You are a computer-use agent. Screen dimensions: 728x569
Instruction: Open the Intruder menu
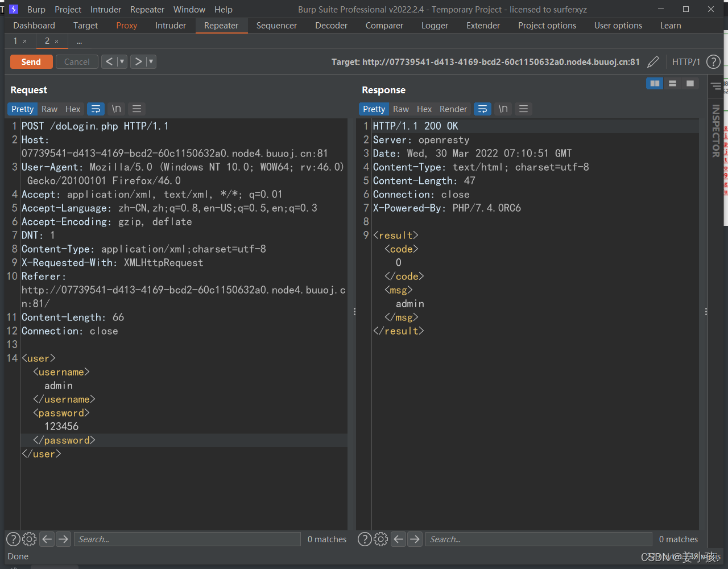pyautogui.click(x=106, y=10)
